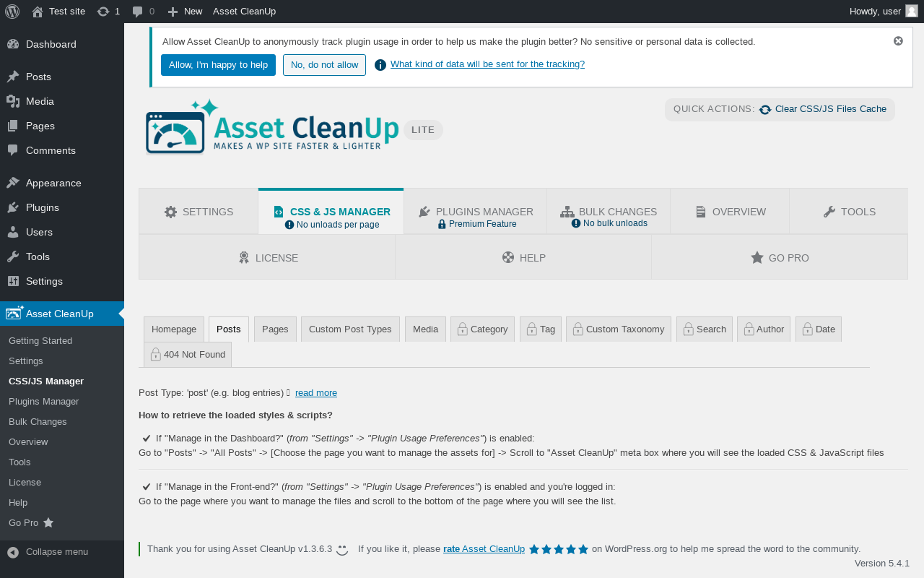Click Allow, I'm happy to help
924x578 pixels.
pos(218,65)
